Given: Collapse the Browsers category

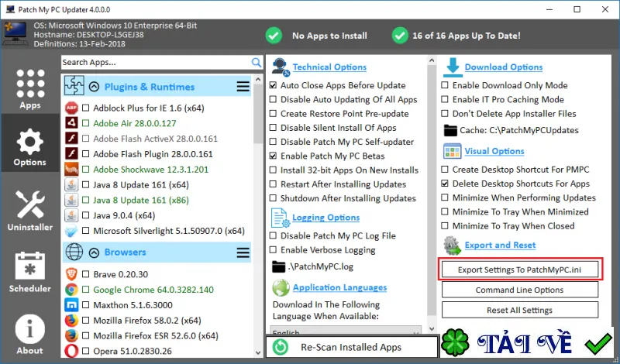Looking at the screenshot, I should [94, 252].
